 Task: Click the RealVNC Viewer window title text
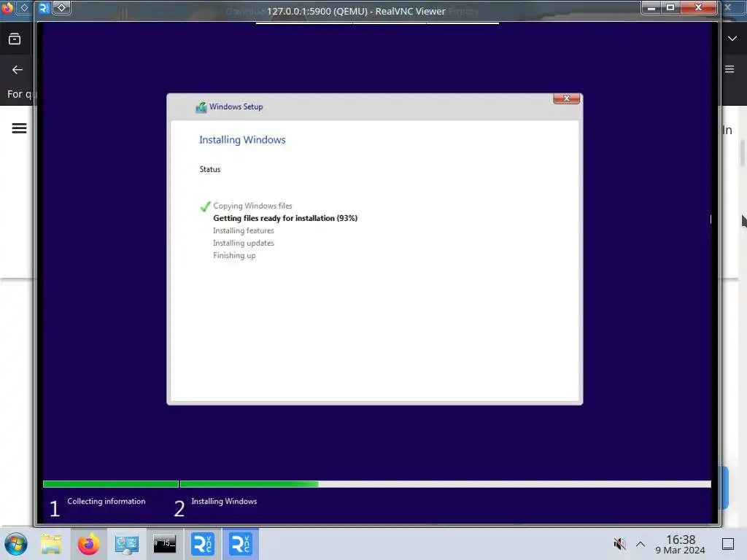356,11
